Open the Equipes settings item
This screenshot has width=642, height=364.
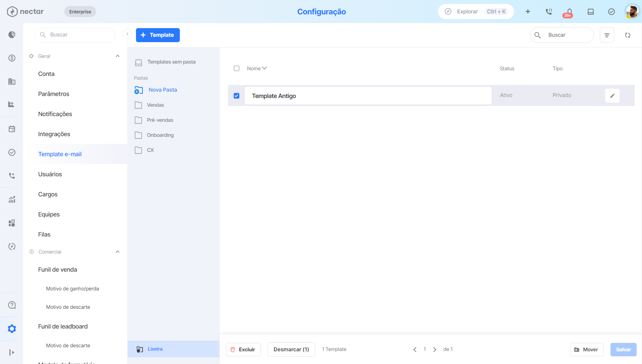click(49, 214)
